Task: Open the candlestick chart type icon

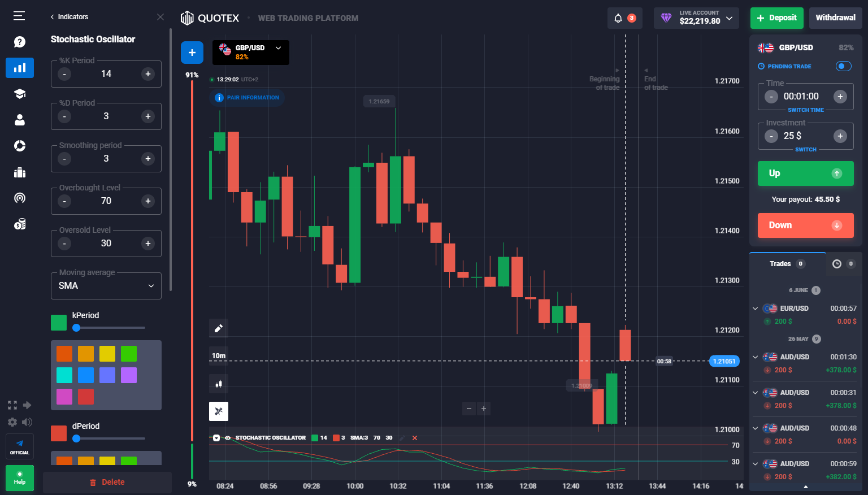Action: [219, 384]
